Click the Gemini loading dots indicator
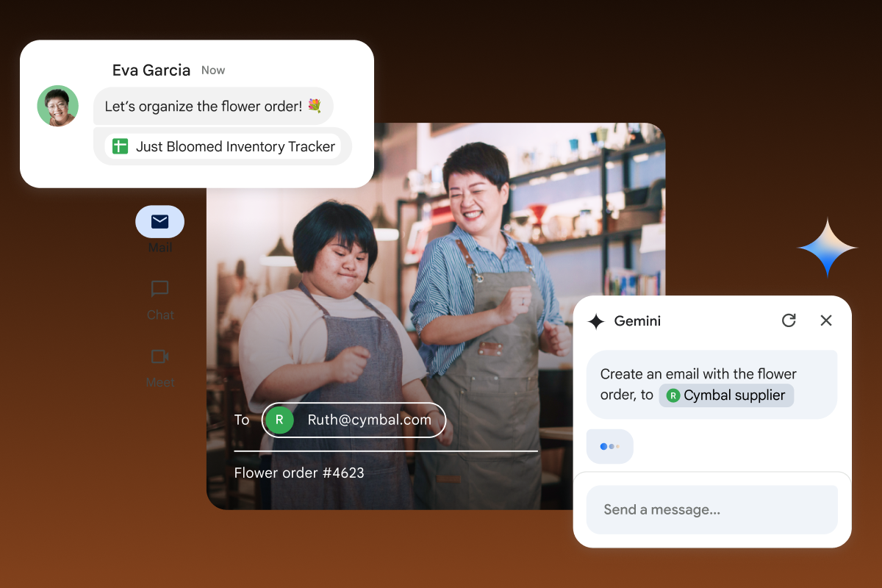882x588 pixels. coord(609,446)
